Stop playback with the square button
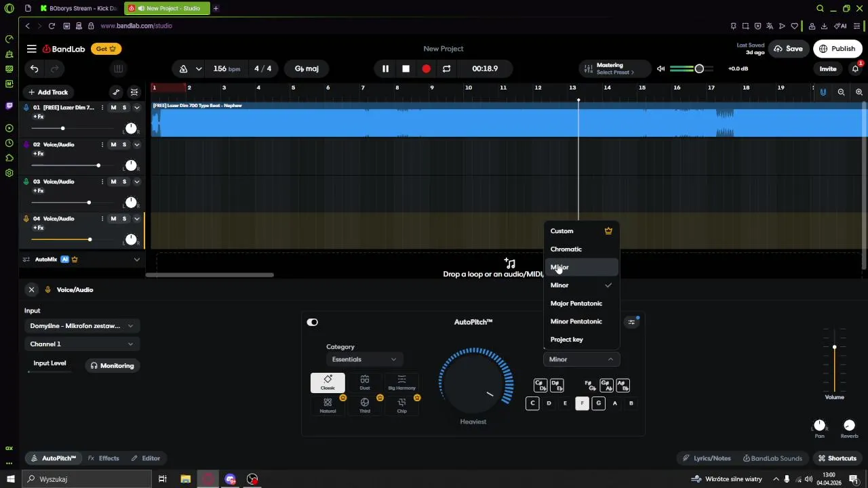This screenshot has height=488, width=868. 406,68
